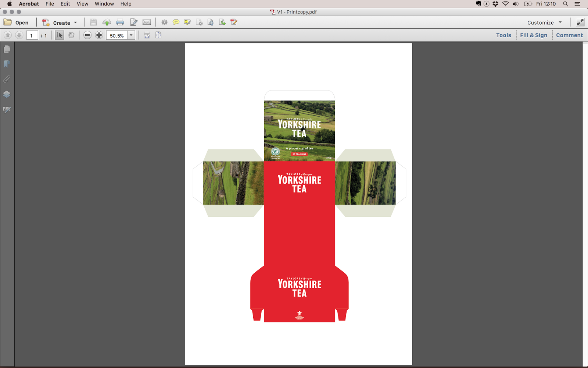Zoom out with the minus button
The width and height of the screenshot is (588, 368).
pos(87,35)
